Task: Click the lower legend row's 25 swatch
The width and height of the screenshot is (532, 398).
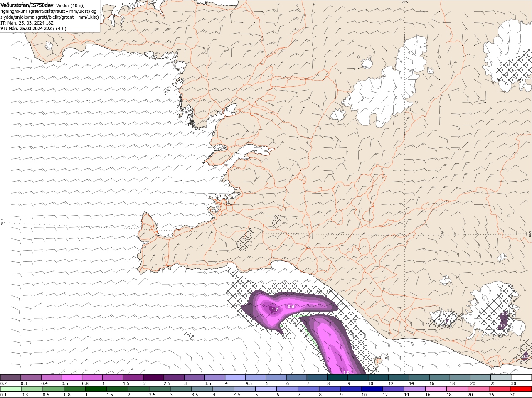Action: [500, 389]
